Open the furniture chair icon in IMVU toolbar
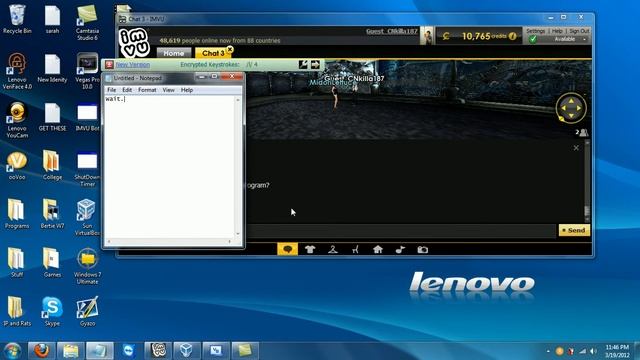640x360 pixels. tap(355, 249)
